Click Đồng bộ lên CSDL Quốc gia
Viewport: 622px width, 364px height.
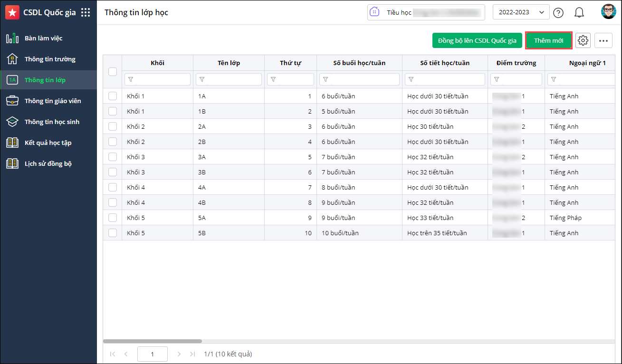coord(477,41)
